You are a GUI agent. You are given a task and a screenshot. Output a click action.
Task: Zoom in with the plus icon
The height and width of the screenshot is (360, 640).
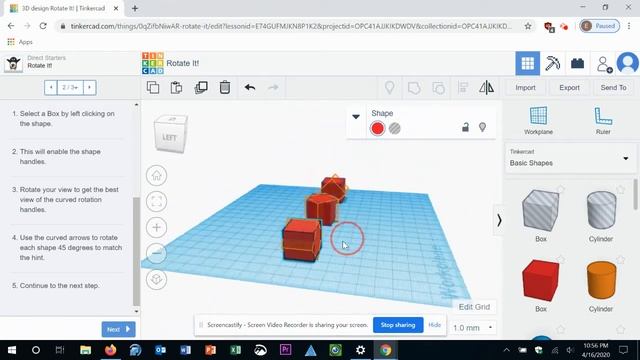tap(156, 227)
